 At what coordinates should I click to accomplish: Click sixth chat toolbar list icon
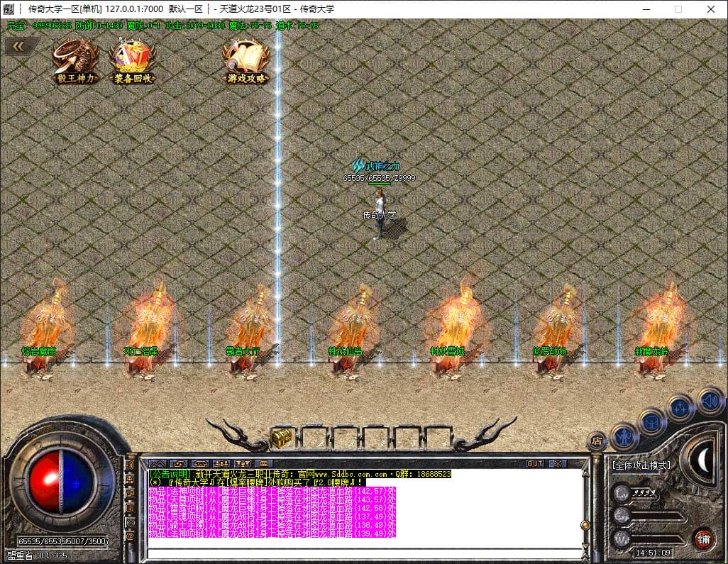point(264,463)
